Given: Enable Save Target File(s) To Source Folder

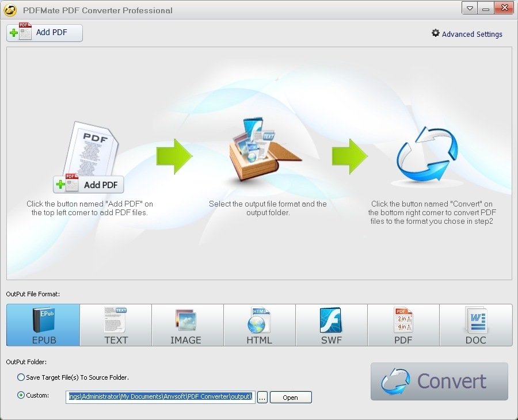Looking at the screenshot, I should (x=21, y=377).
